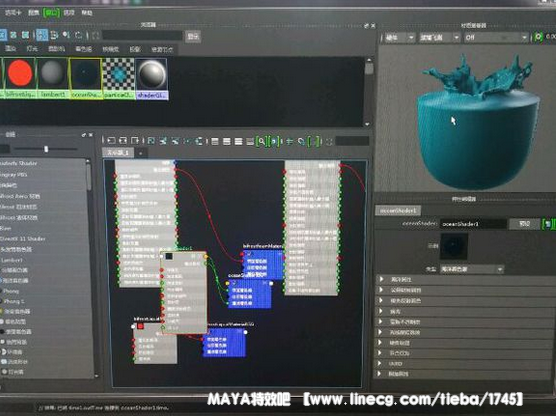Screen dimensions: 557x416
Task: Click the bracketed icon right of 预设 button
Action: pyautogui.click(x=548, y=223)
